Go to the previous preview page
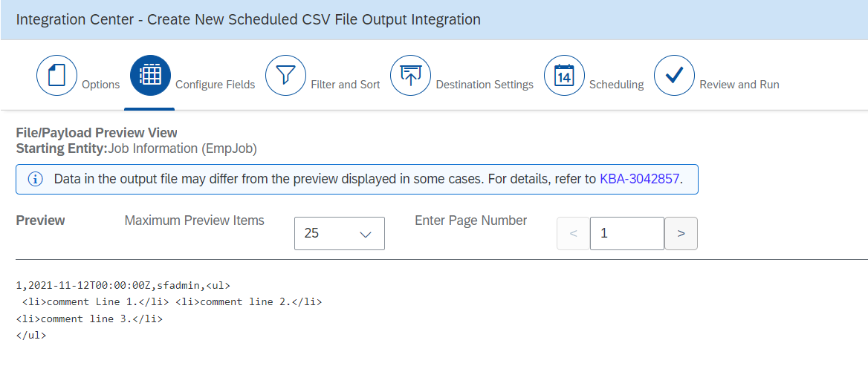Image resolution: width=868 pixels, height=392 pixels. coord(573,233)
